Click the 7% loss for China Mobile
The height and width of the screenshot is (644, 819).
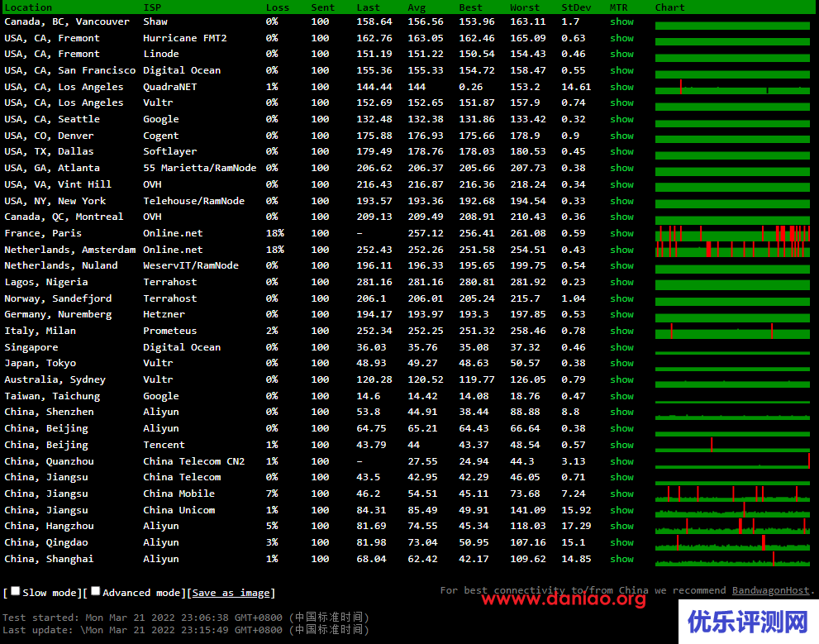point(272,494)
